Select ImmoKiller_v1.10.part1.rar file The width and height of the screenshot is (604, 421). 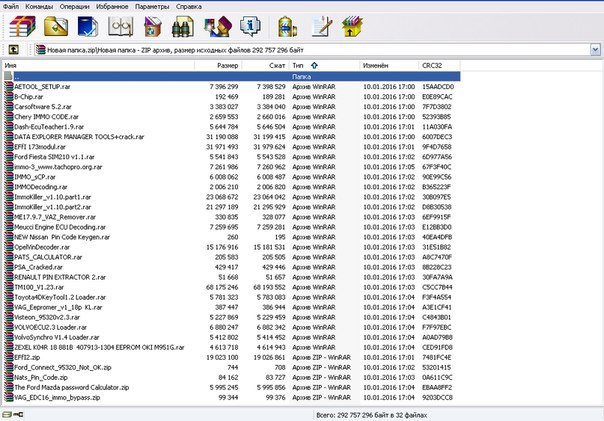click(52, 197)
